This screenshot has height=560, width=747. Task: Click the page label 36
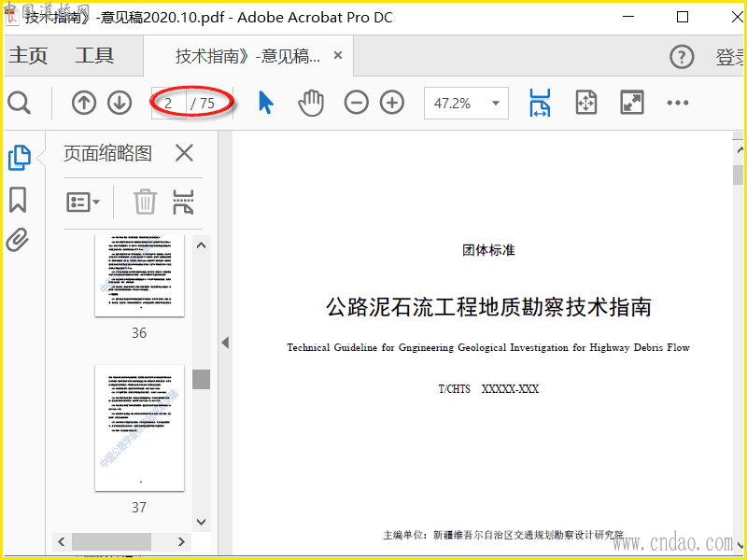[x=139, y=333]
